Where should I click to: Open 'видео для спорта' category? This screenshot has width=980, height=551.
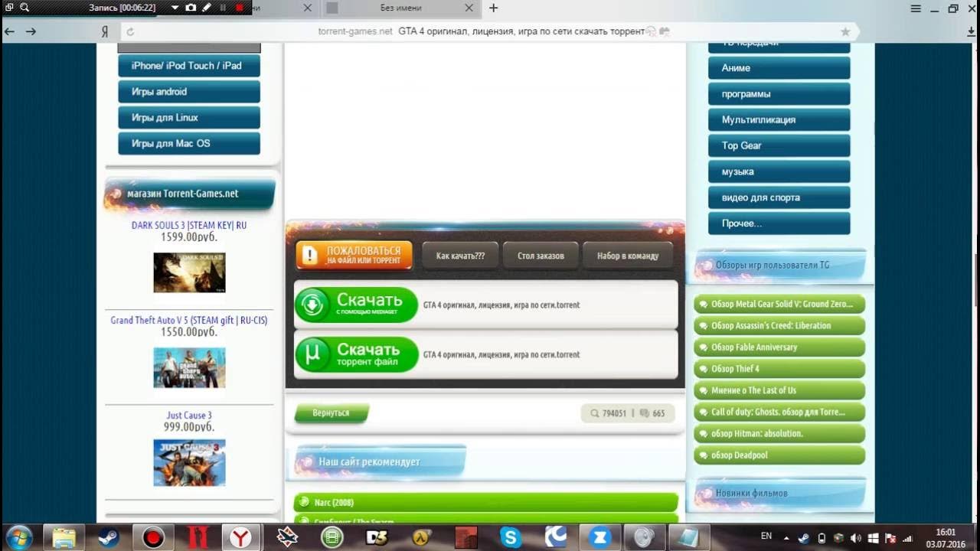(x=779, y=197)
